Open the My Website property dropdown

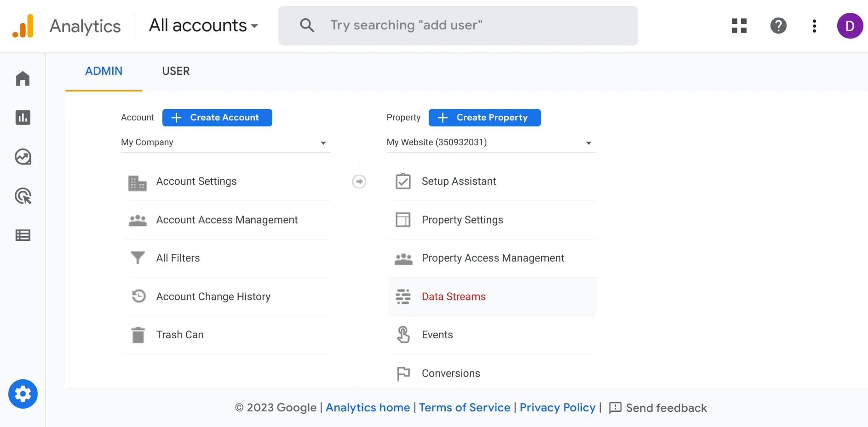coord(491,142)
